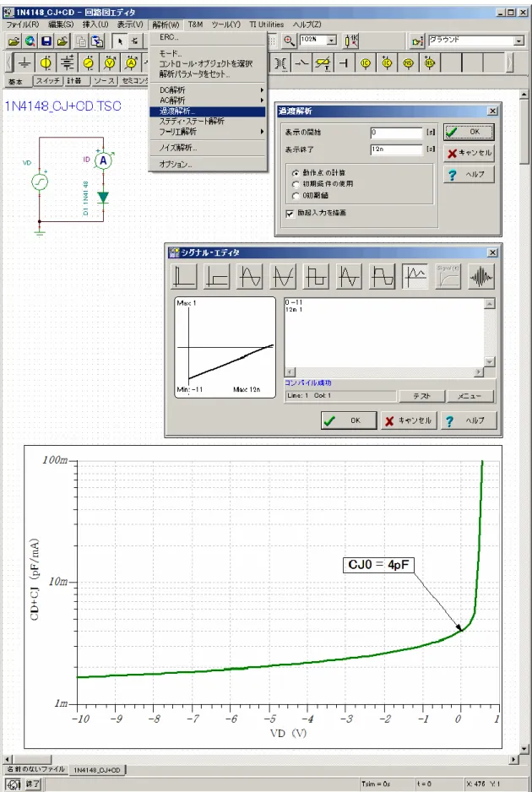Place a ground symbol component

(24, 63)
